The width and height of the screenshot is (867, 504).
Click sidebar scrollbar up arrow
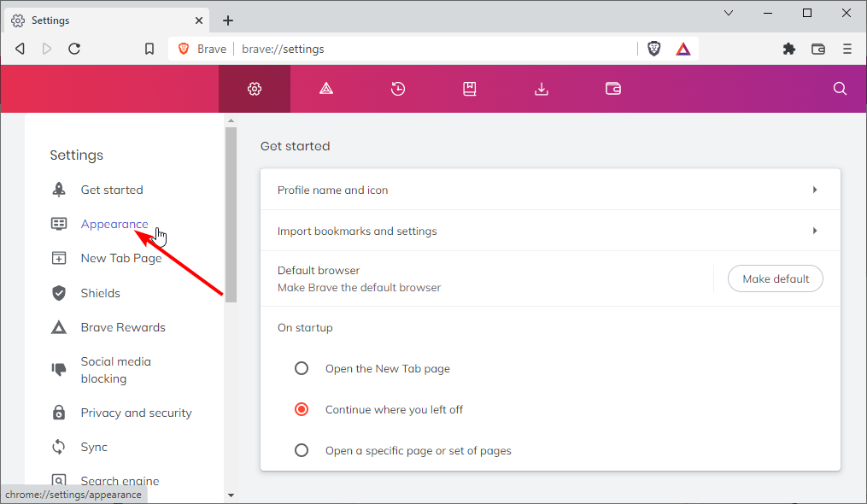click(x=231, y=120)
